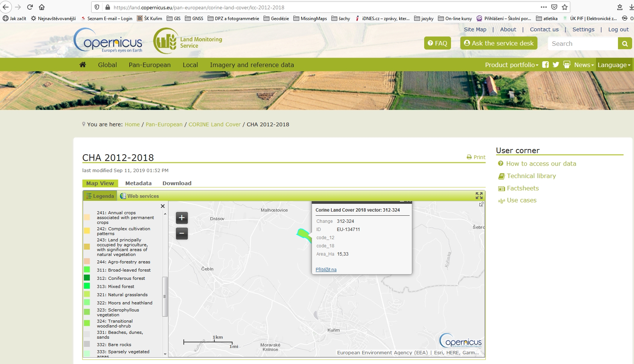Zoom in the map with plus button
The image size is (634, 364).
coord(182,218)
